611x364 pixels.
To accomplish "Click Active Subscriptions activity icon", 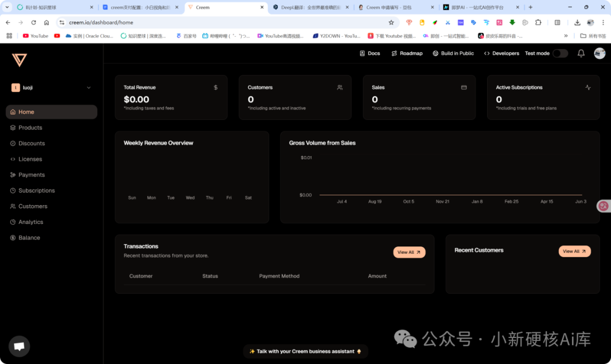I will point(588,88).
